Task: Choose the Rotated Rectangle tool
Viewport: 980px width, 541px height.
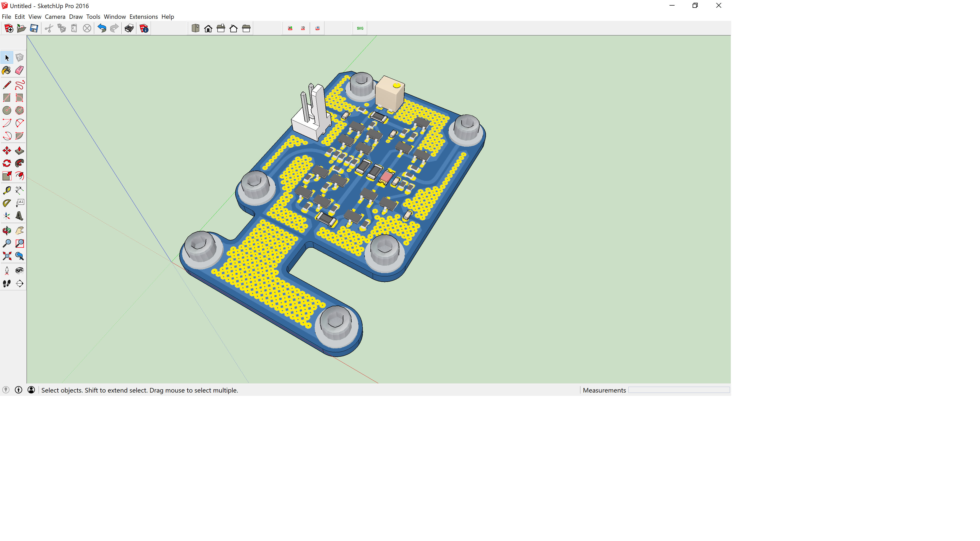Action: (20, 98)
